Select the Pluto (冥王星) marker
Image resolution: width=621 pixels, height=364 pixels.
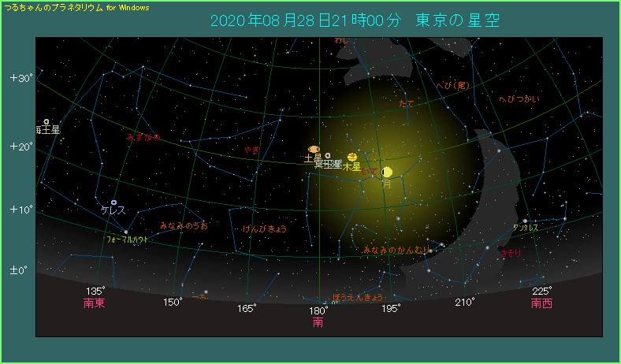tap(328, 156)
